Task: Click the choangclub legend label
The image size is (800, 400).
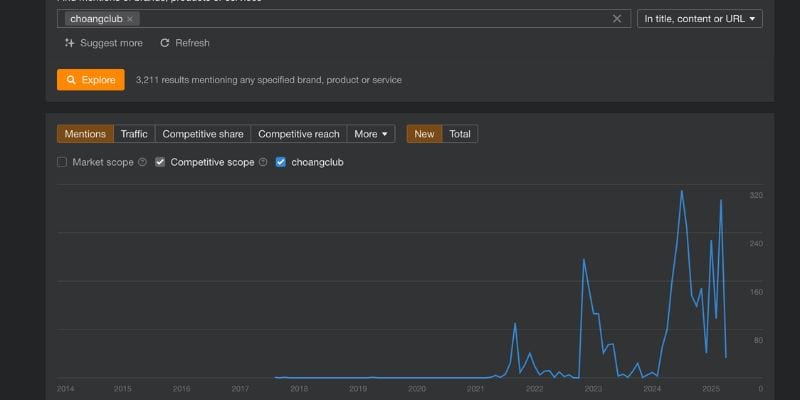Action: (x=317, y=162)
